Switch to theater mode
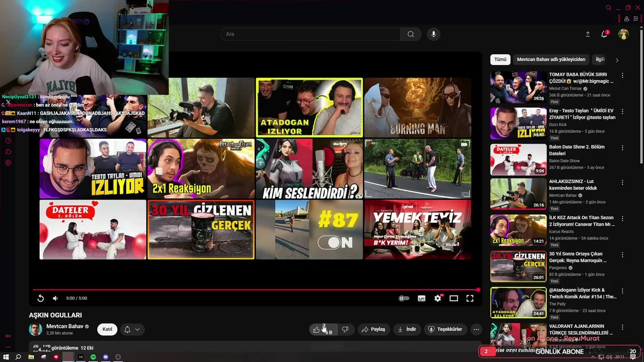This screenshot has height=362, width=644. tap(454, 298)
